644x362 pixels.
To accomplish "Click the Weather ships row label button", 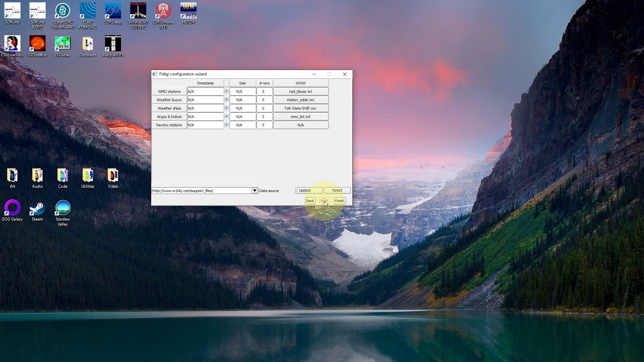I will [169, 108].
